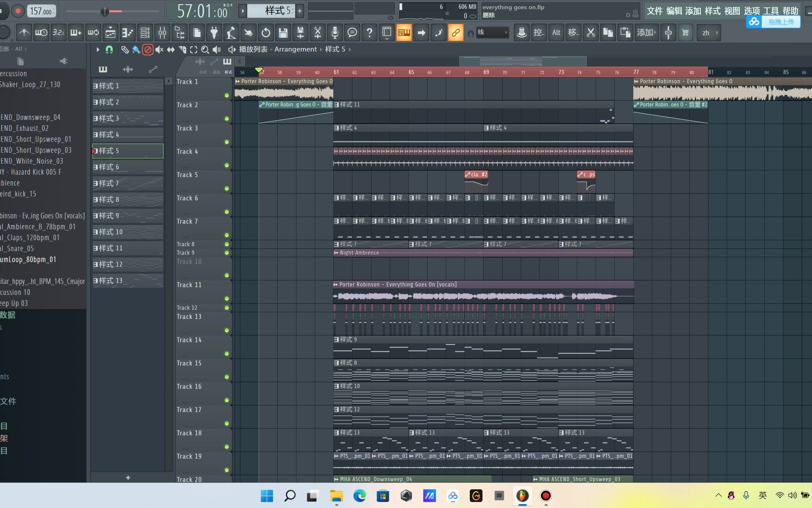Select the paint brush tool in playlist
Screen dimensions: 812x508
[x=136, y=50]
